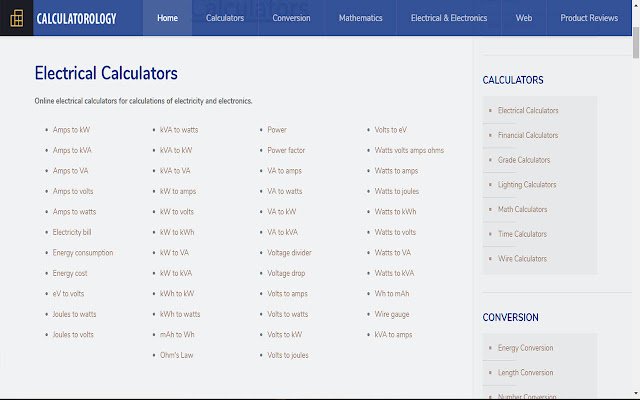Open the Voltage divider calculator

289,253
